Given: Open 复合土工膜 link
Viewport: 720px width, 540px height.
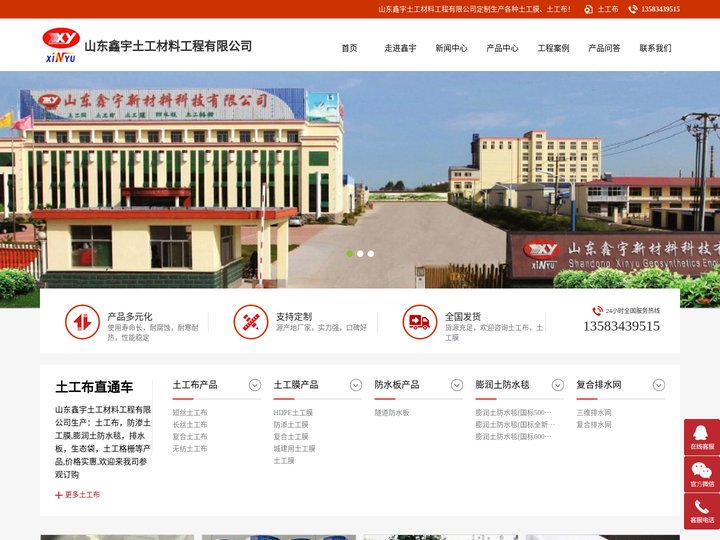Looking at the screenshot, I should coord(291,436).
